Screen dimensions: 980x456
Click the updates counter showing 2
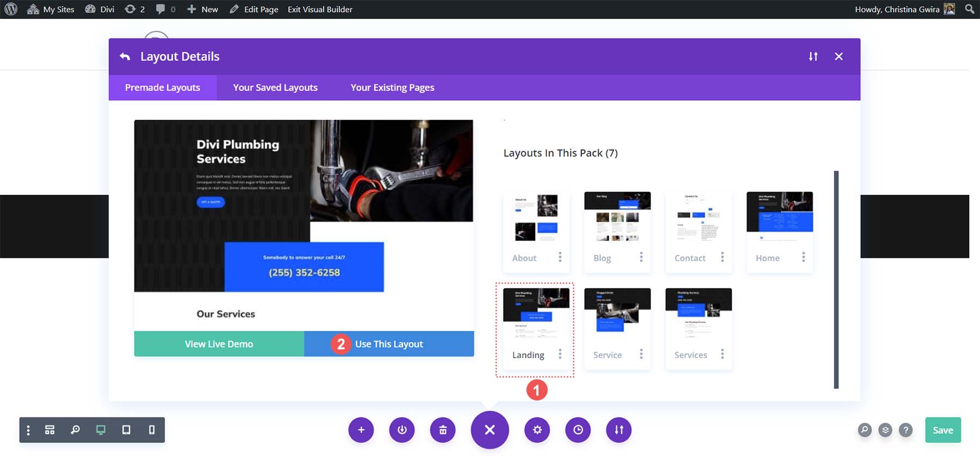[134, 9]
